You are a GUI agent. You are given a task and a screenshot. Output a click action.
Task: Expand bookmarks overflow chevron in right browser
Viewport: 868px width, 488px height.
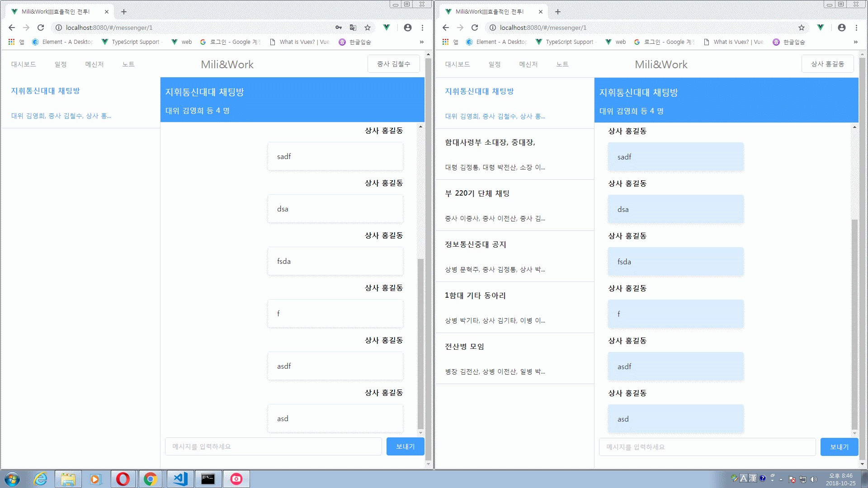pos(855,42)
